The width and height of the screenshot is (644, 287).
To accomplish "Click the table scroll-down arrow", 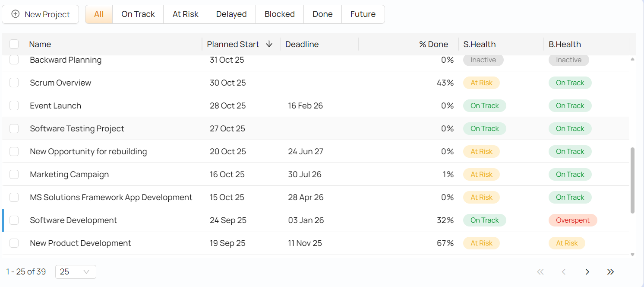I will 633,255.
